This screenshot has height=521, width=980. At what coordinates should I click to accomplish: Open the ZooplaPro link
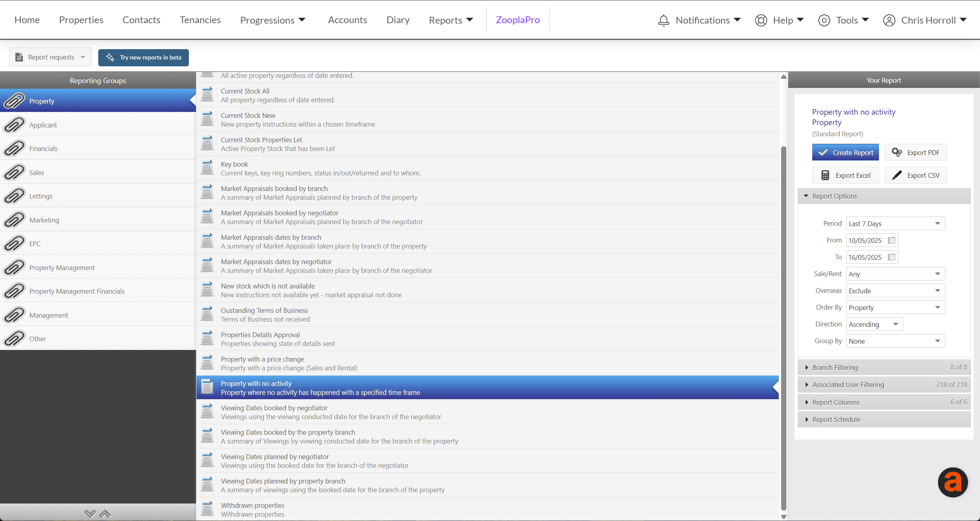[518, 20]
